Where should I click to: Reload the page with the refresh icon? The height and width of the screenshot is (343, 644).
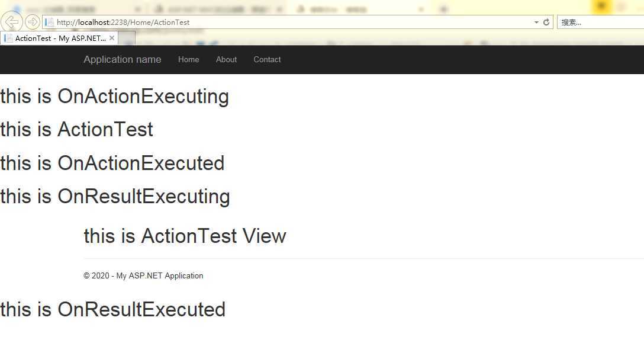[546, 22]
